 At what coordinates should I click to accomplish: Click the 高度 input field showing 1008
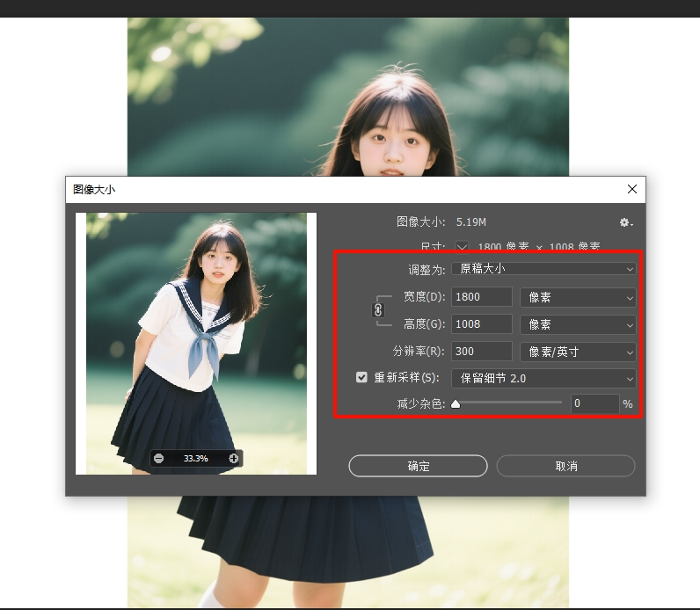pos(482,324)
